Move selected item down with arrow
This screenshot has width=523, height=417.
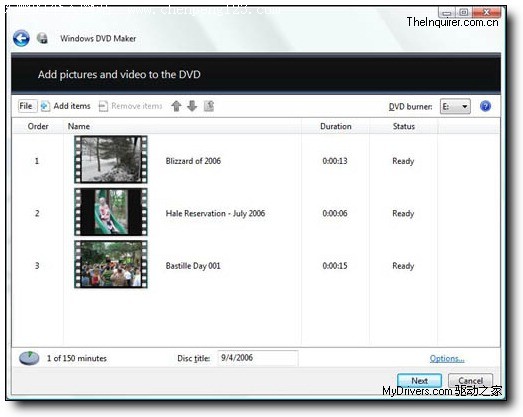tap(192, 106)
